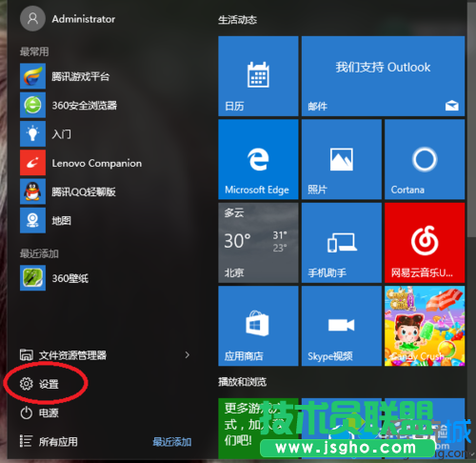This screenshot has width=476, height=463.
Task: Click the 所有应用 list icon
Action: (26, 441)
